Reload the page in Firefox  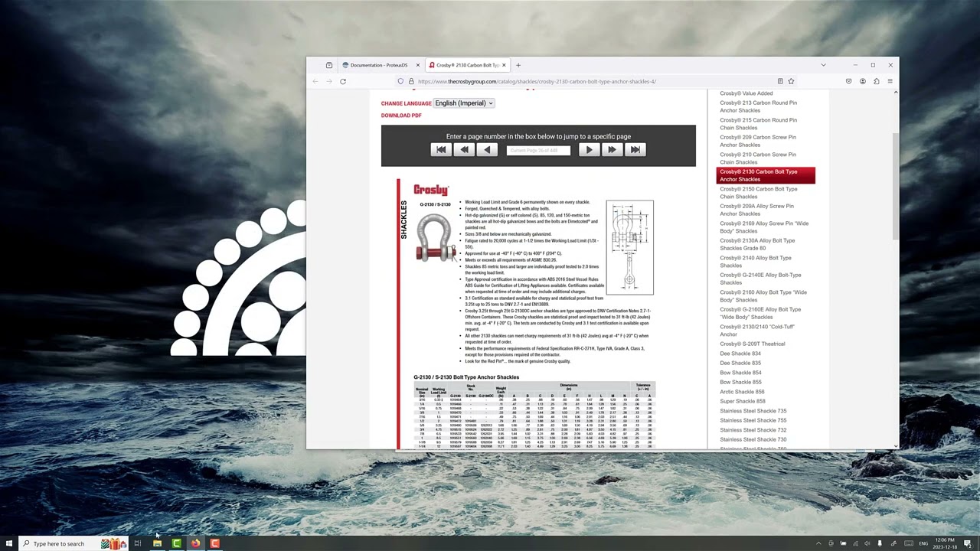(x=343, y=81)
